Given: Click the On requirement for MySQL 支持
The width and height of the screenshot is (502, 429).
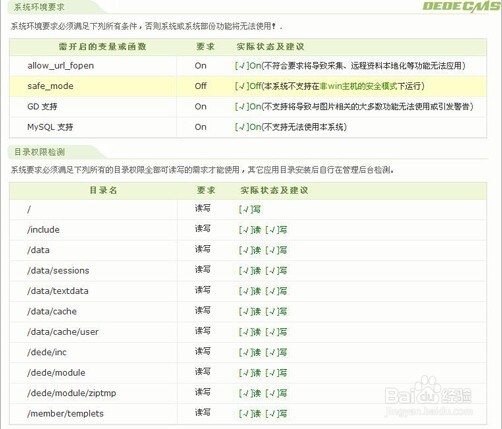Looking at the screenshot, I should click(201, 127).
